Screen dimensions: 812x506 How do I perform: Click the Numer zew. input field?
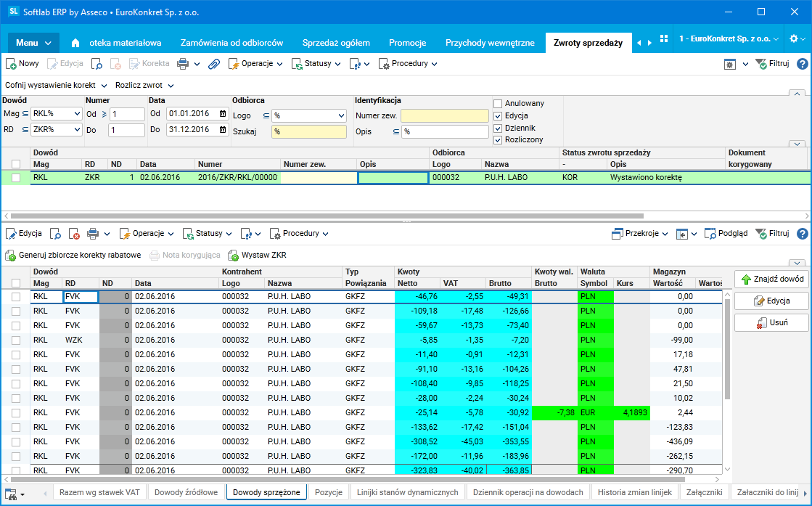tap(444, 115)
